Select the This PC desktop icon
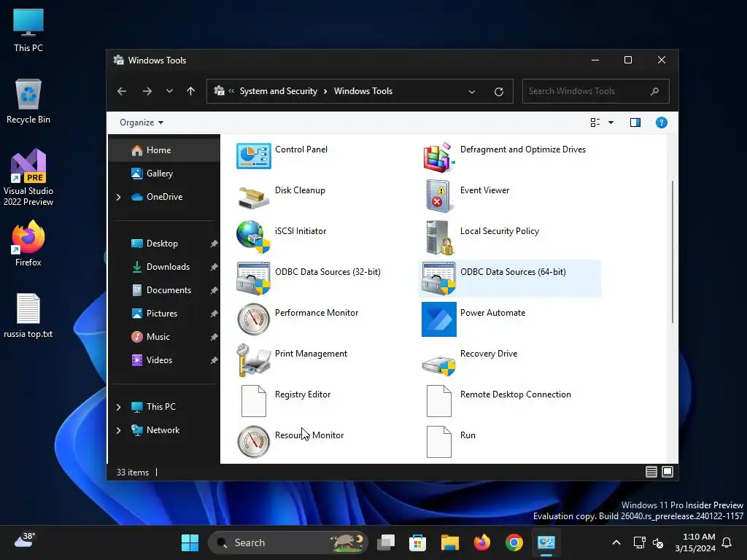The width and height of the screenshot is (747, 560). (x=28, y=30)
